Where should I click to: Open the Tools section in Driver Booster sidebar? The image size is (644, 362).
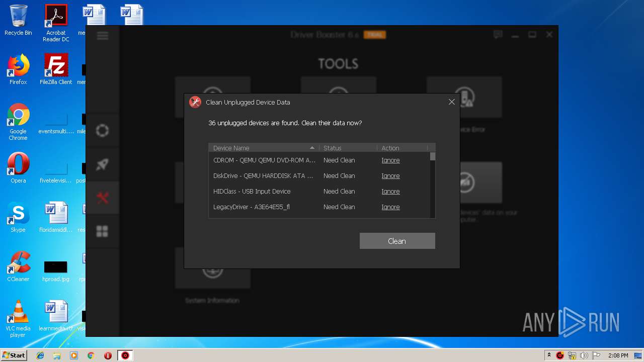point(103,198)
